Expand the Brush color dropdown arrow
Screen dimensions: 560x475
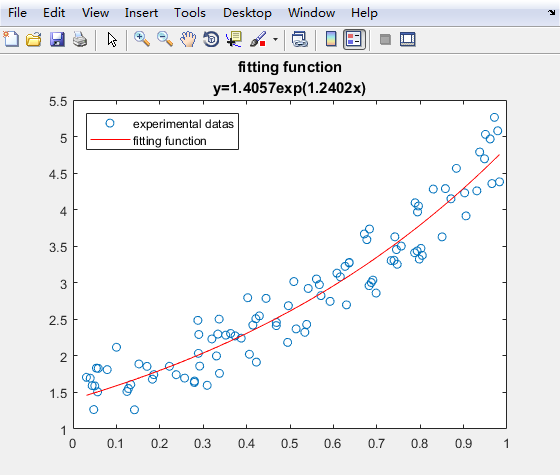275,39
